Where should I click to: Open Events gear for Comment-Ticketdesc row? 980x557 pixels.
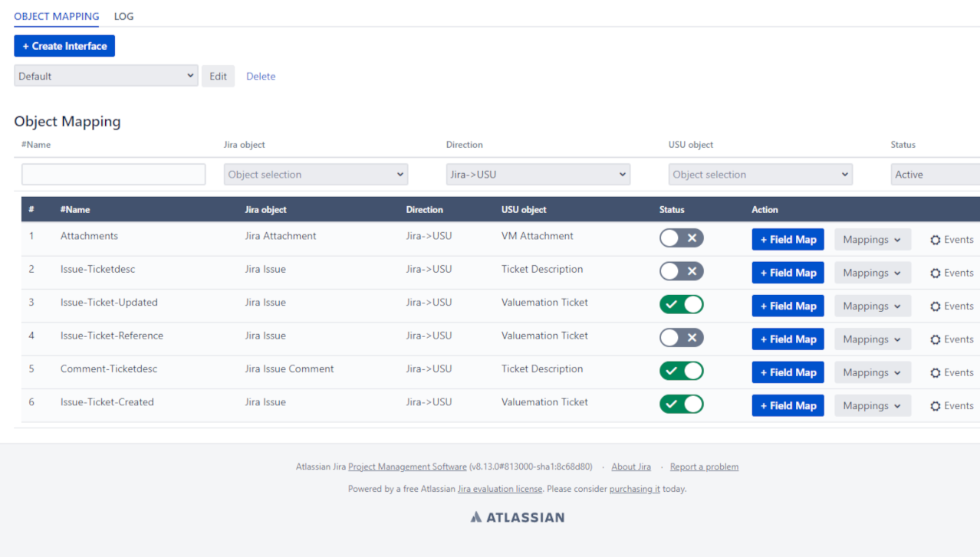[x=952, y=372]
